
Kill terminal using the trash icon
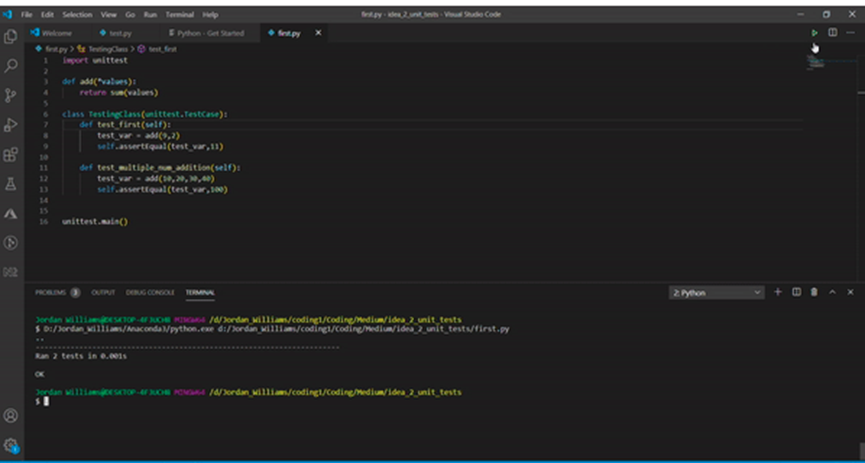(x=814, y=292)
